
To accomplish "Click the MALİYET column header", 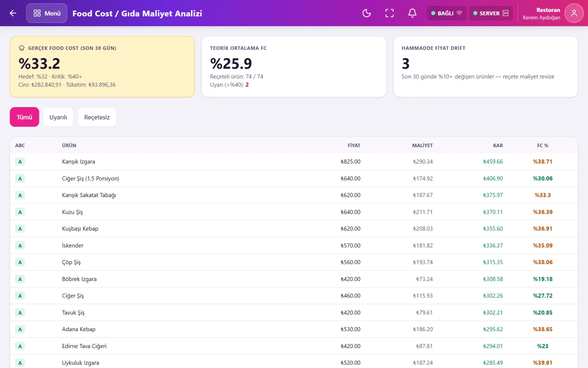I will (x=422, y=145).
